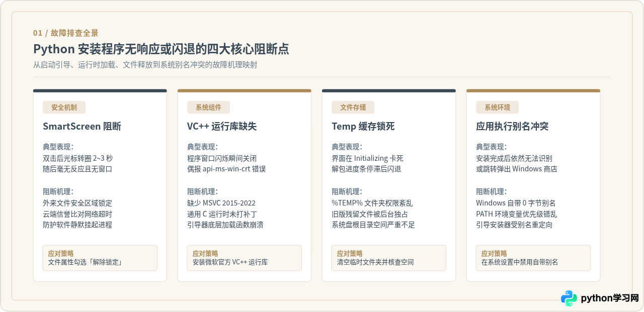Click '或跳转弹出 Windows 商店' line
644x312 pixels.
517,169
